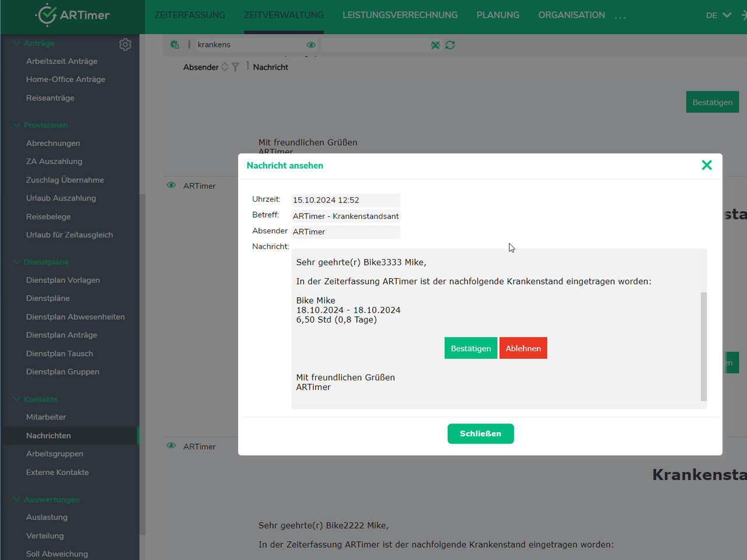Open the LEISTUNGSVERRECHNUNG tab
747x560 pixels.
[400, 15]
